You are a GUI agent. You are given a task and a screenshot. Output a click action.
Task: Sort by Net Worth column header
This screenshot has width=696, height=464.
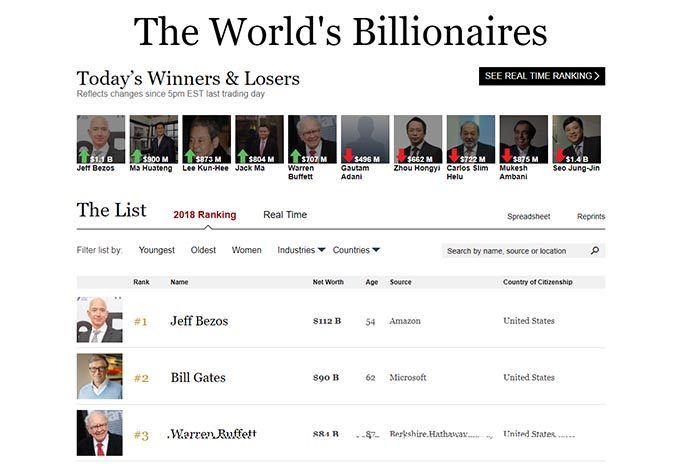click(x=327, y=282)
